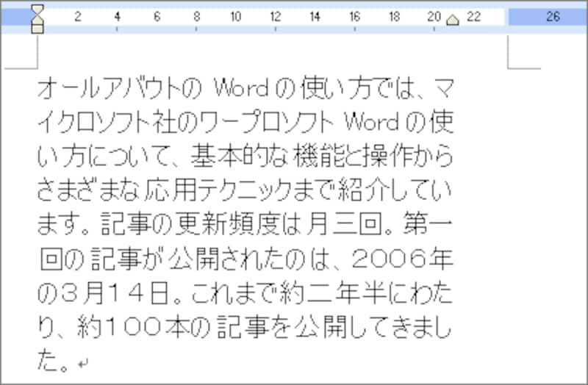Click the text "約二年半" in document
Image resolution: width=588 pixels, height=385 pixels.
(333, 292)
